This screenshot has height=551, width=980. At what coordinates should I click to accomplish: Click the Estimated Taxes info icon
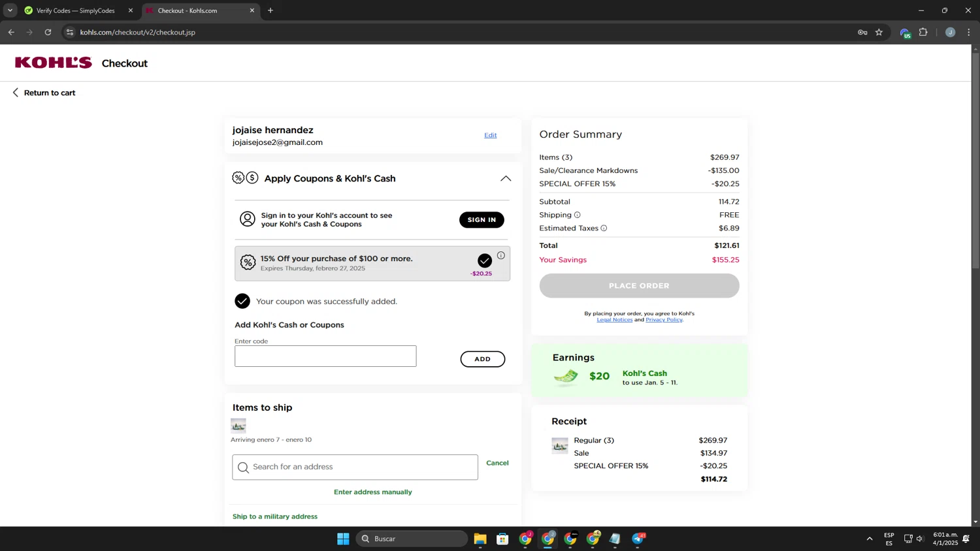click(604, 228)
